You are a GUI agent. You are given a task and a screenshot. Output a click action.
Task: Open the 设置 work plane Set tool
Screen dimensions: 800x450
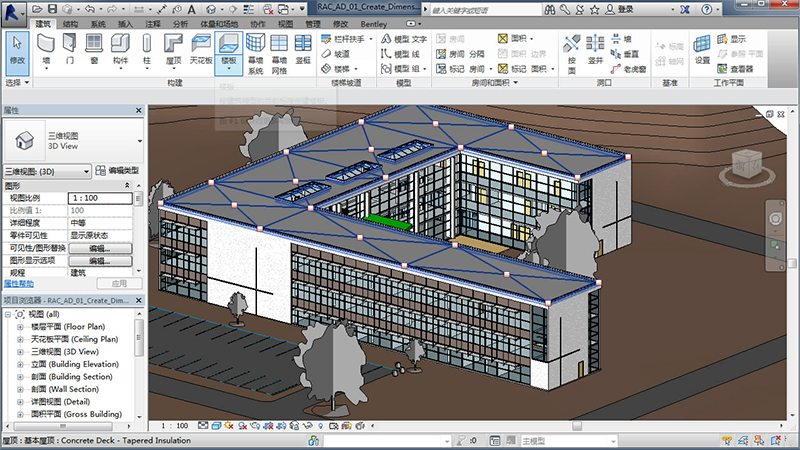click(702, 49)
